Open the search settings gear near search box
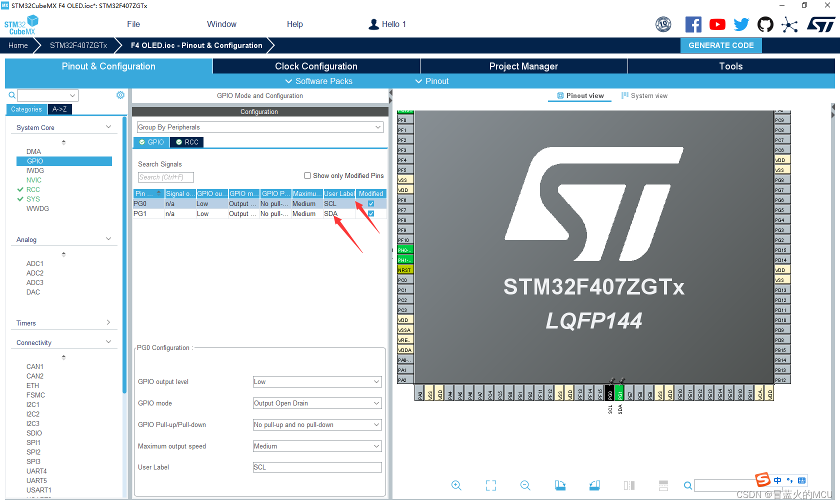840x504 pixels. pos(120,94)
